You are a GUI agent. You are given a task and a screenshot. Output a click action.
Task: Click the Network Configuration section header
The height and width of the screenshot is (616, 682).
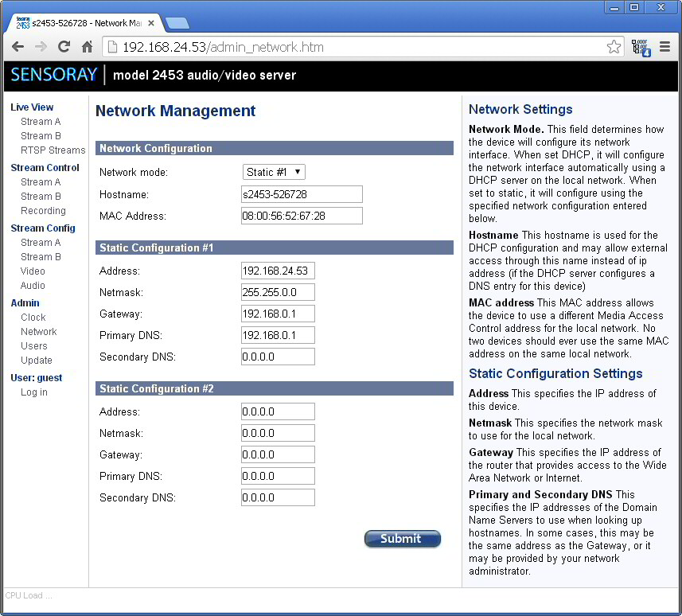275,148
